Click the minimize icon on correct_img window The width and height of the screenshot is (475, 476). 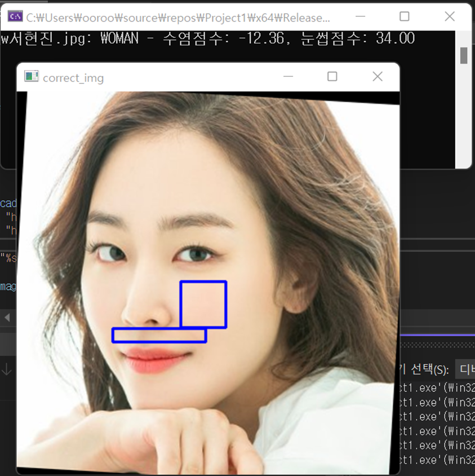[288, 76]
